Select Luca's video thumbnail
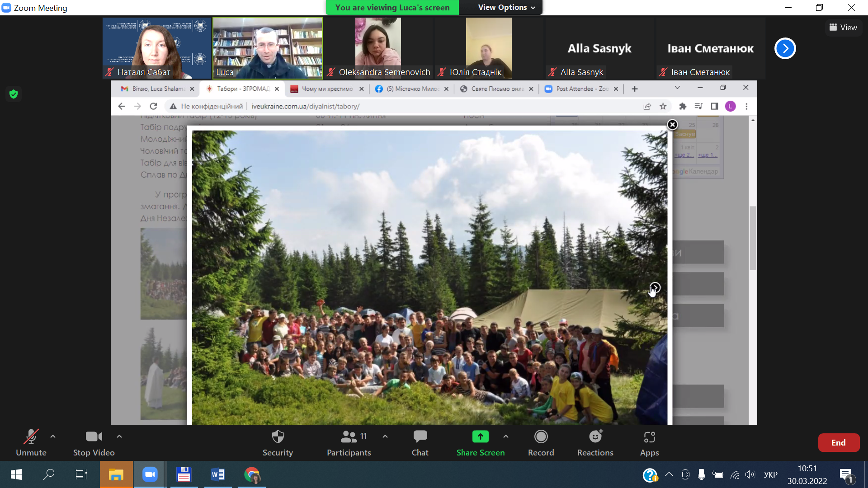 point(268,48)
